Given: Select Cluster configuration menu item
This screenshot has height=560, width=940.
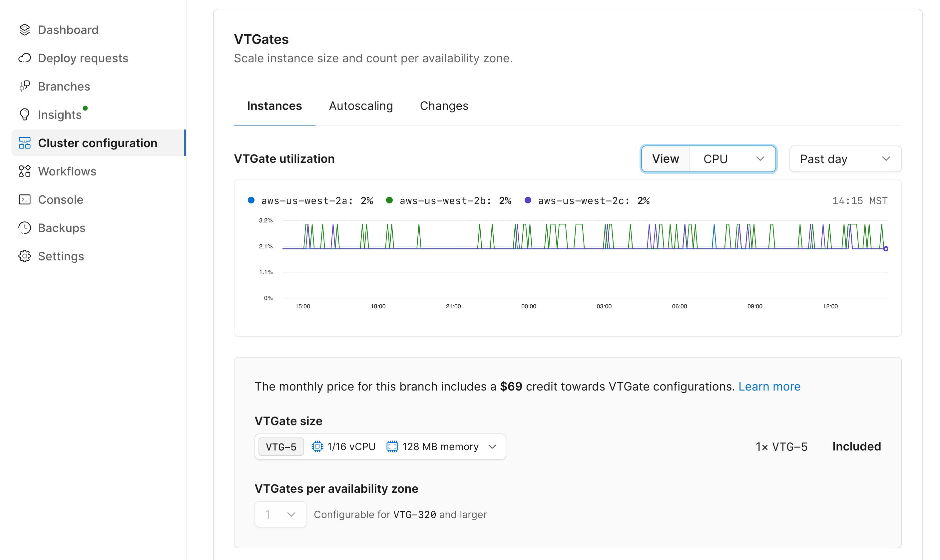Looking at the screenshot, I should [x=98, y=143].
